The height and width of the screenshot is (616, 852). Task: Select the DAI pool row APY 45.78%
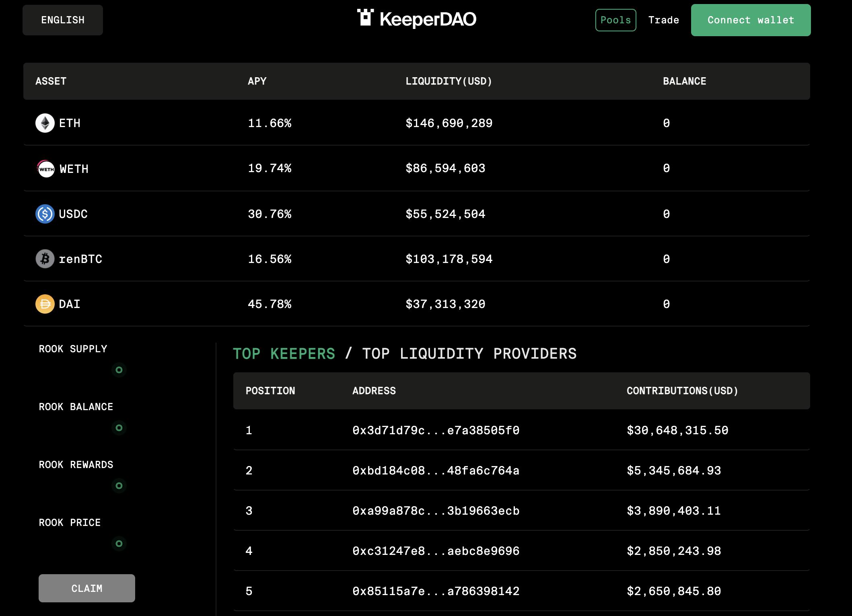click(269, 304)
